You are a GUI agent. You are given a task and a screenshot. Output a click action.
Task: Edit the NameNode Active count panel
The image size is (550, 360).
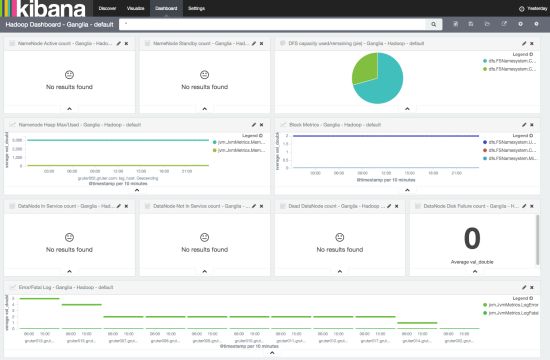click(119, 44)
